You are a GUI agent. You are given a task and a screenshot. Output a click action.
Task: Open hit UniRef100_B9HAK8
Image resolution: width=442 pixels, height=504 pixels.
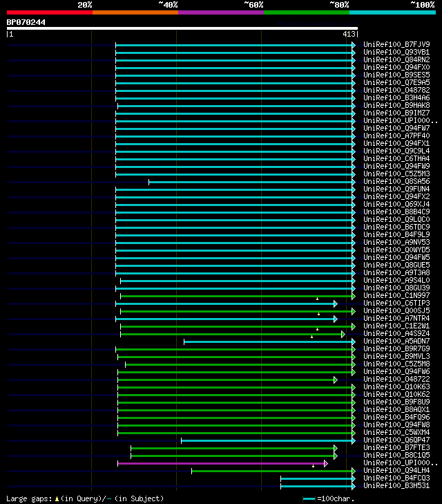(x=396, y=105)
